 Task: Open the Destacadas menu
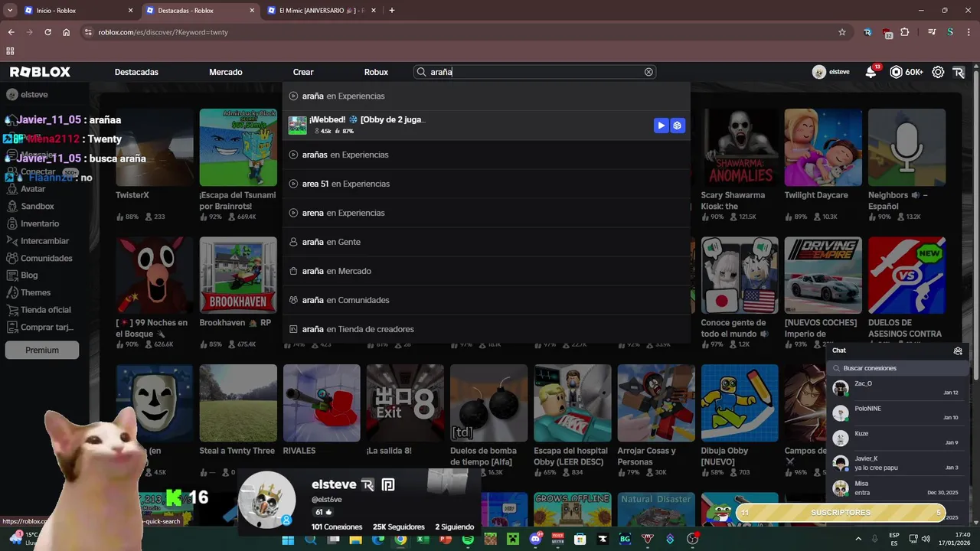pyautogui.click(x=136, y=72)
